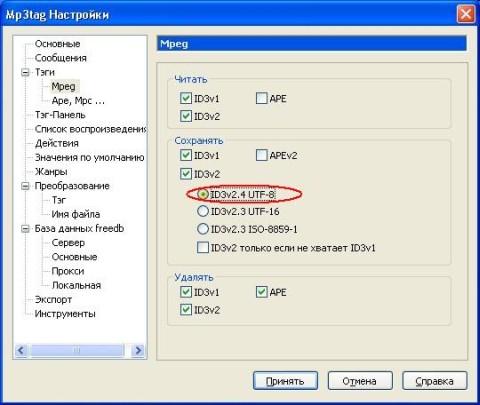Image resolution: width=480 pixels, height=405 pixels.
Task: Click the horizontal scrollbar thumb in tree
Action: click(77, 350)
